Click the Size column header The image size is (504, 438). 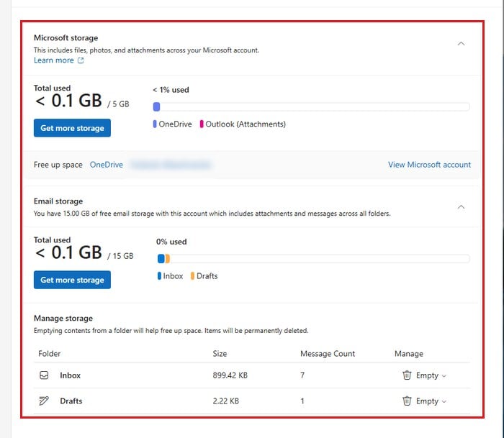[x=220, y=354]
